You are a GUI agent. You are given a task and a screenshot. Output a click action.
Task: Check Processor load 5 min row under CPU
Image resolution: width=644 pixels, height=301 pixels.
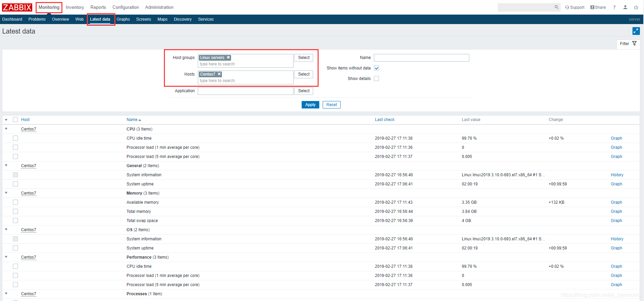click(15, 157)
